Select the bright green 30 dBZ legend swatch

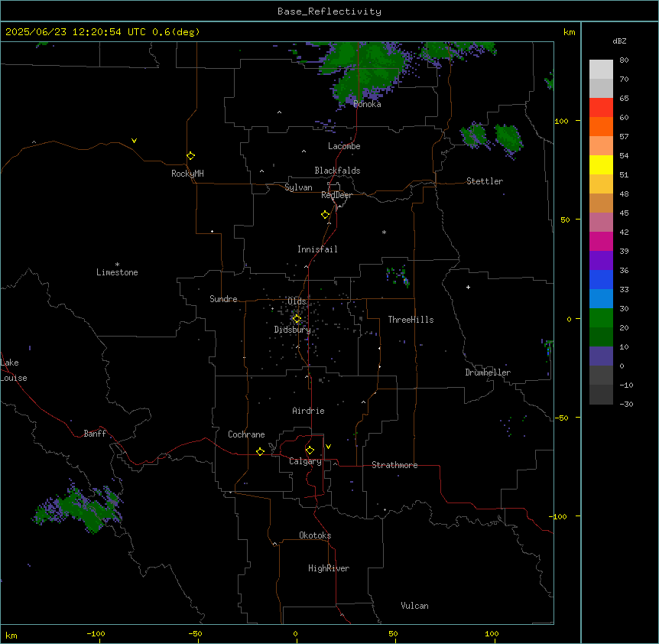pos(601,318)
